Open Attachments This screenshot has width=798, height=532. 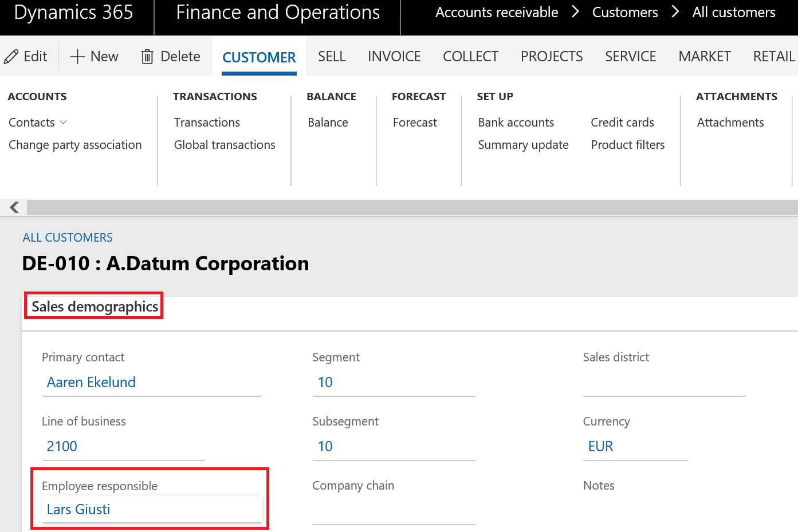730,123
